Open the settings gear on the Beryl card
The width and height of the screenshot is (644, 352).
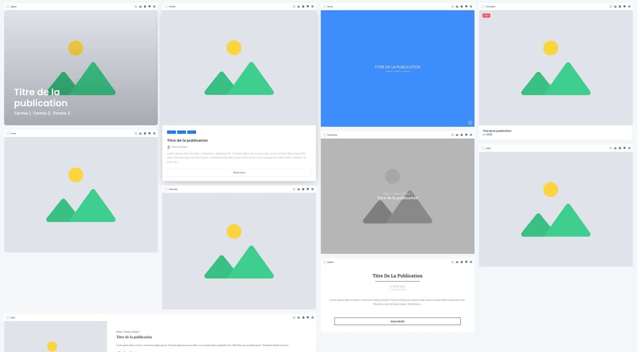471,6
